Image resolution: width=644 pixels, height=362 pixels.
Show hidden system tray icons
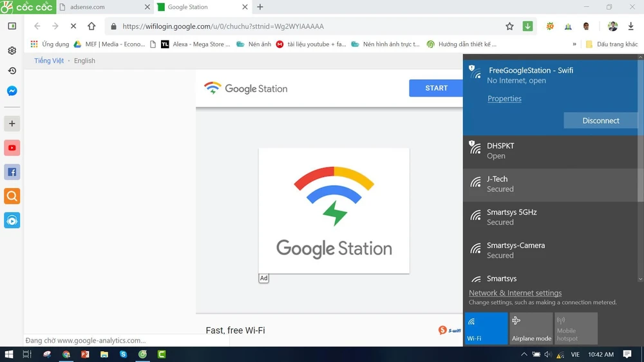coord(525,354)
